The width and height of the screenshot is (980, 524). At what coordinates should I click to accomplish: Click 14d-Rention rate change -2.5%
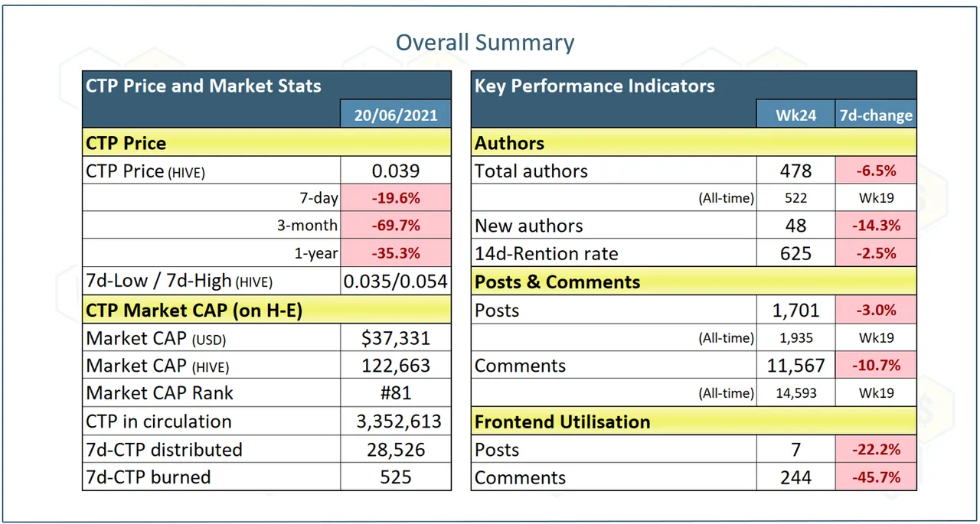pos(875,253)
